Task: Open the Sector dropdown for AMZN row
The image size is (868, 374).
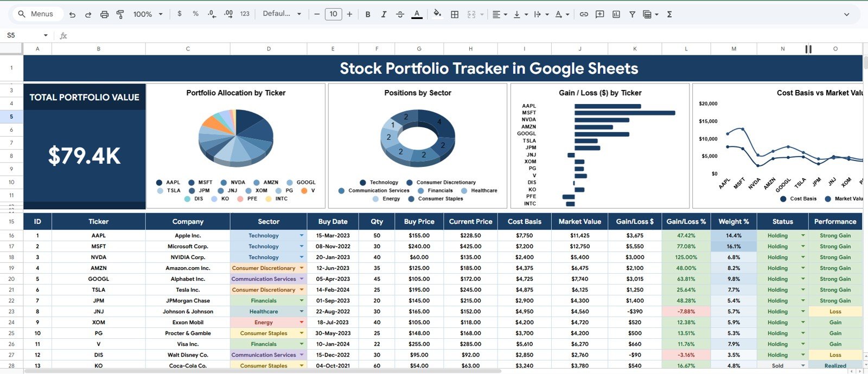Action: click(302, 268)
